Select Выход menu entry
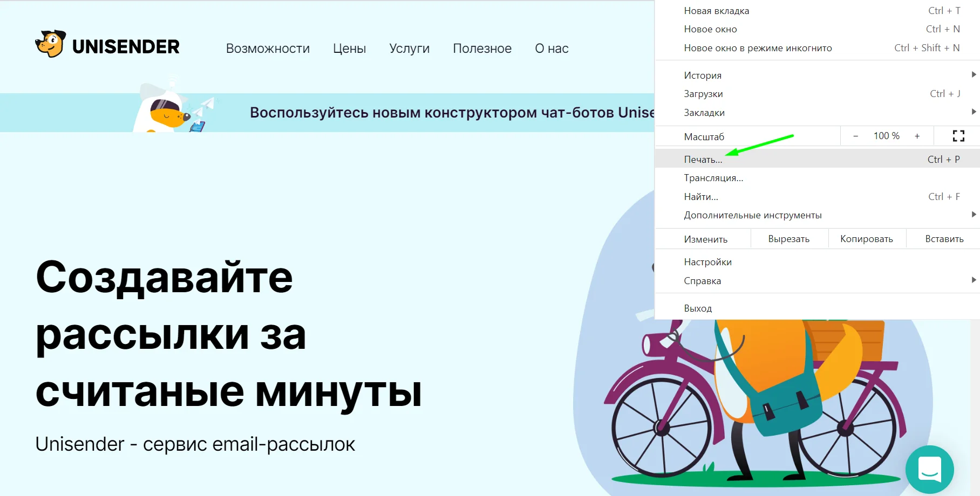The image size is (980, 496). tap(817, 308)
